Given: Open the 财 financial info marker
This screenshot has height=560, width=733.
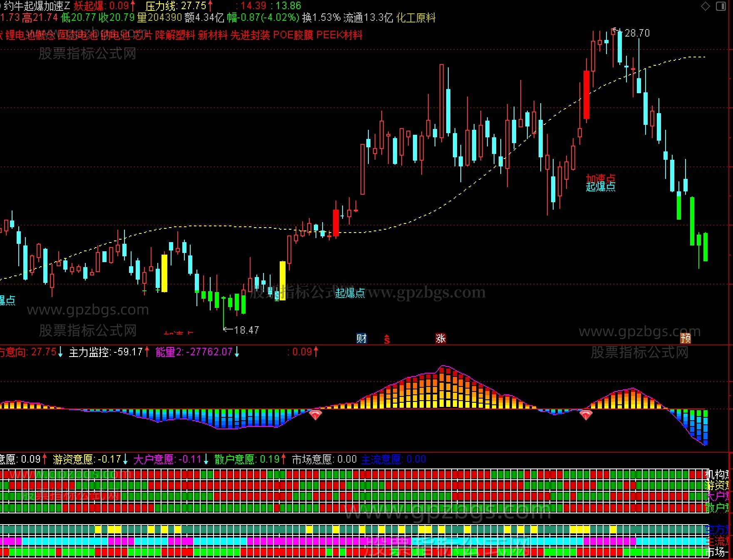Looking at the screenshot, I should [x=361, y=338].
